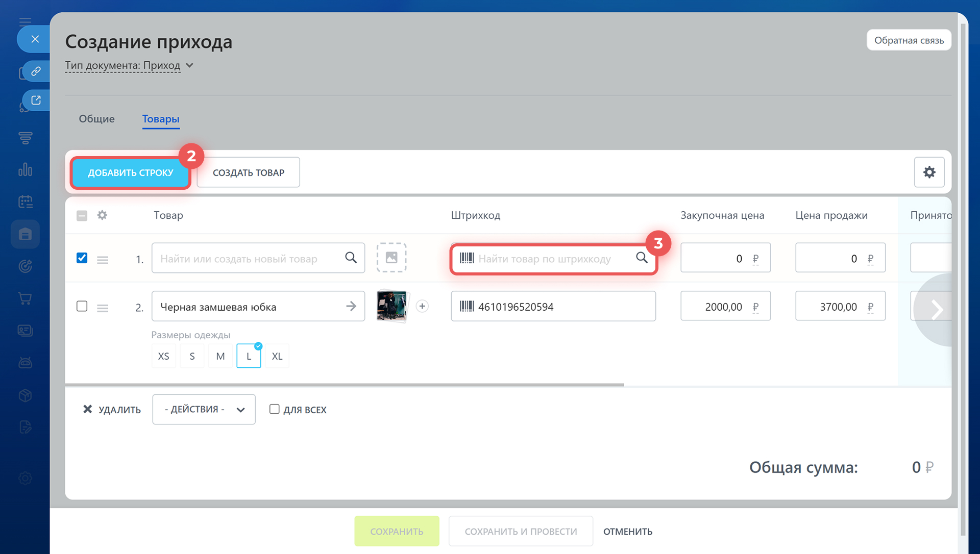The width and height of the screenshot is (980, 554).
Task: Click the drag handle of row 2
Action: (x=103, y=308)
